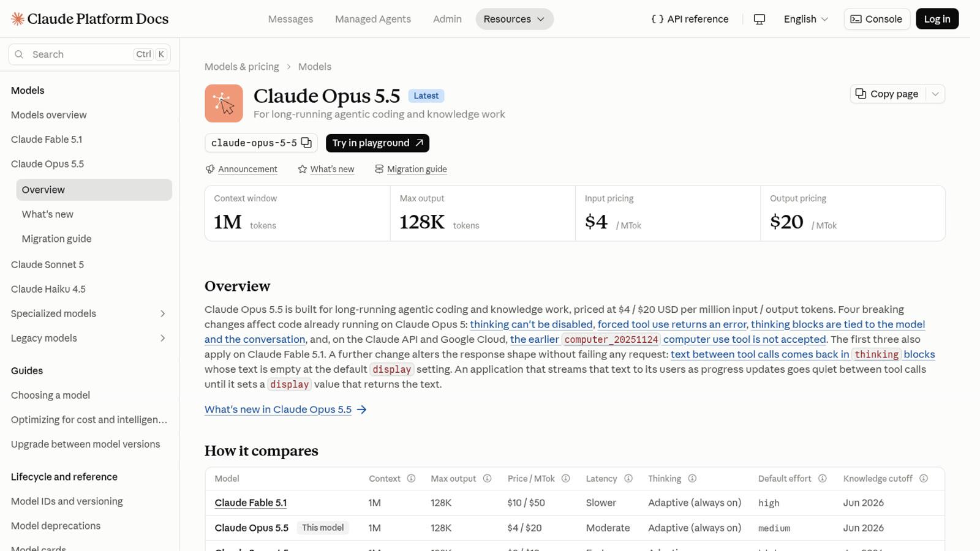
Task: Click the 'medium' default effort cell
Action: tap(774, 528)
